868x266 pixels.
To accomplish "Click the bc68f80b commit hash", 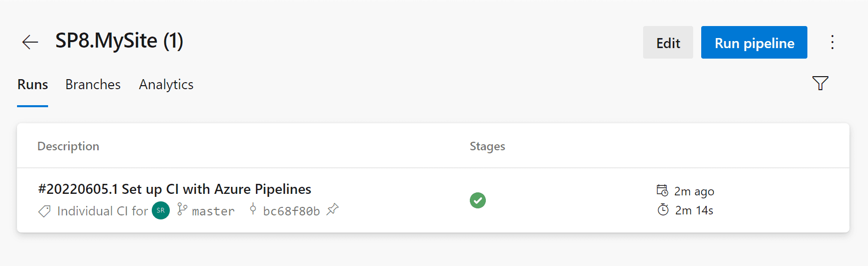I will (292, 211).
